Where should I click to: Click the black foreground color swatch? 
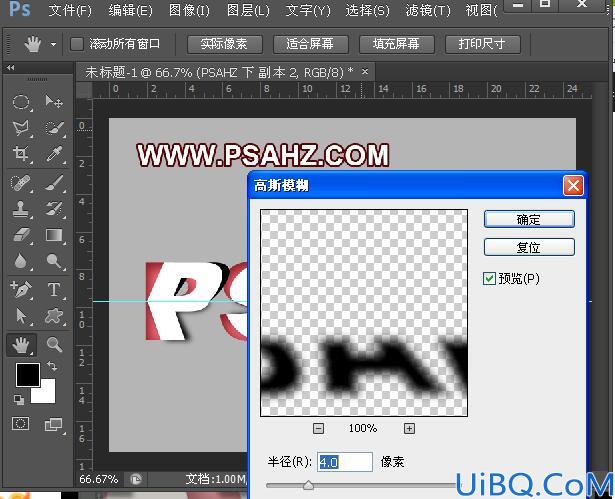tap(26, 373)
